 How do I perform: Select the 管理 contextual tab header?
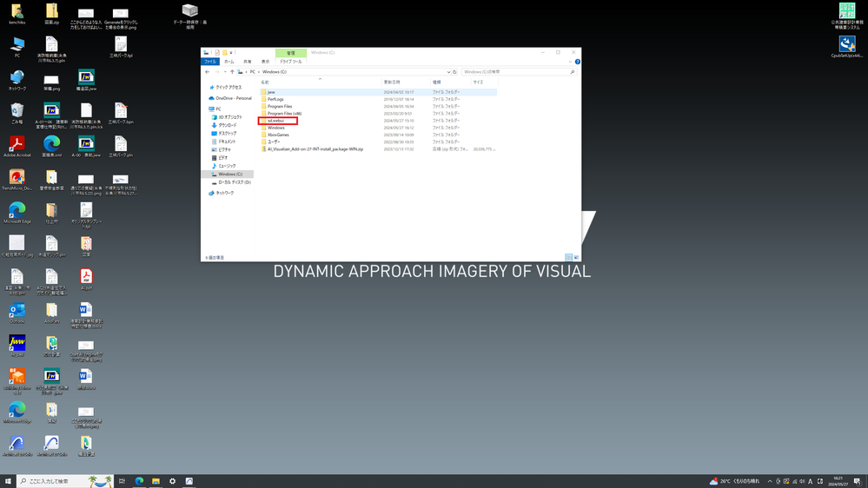(x=290, y=53)
